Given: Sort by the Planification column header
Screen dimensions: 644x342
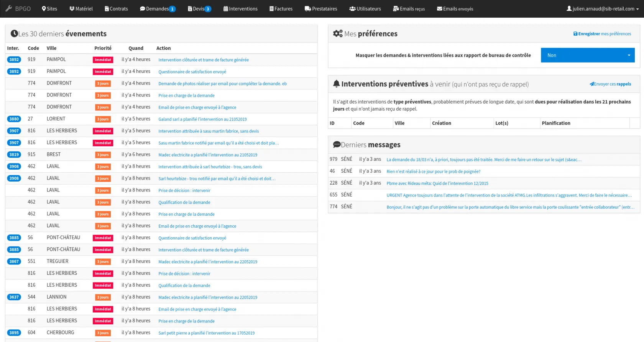Looking at the screenshot, I should (556, 123).
